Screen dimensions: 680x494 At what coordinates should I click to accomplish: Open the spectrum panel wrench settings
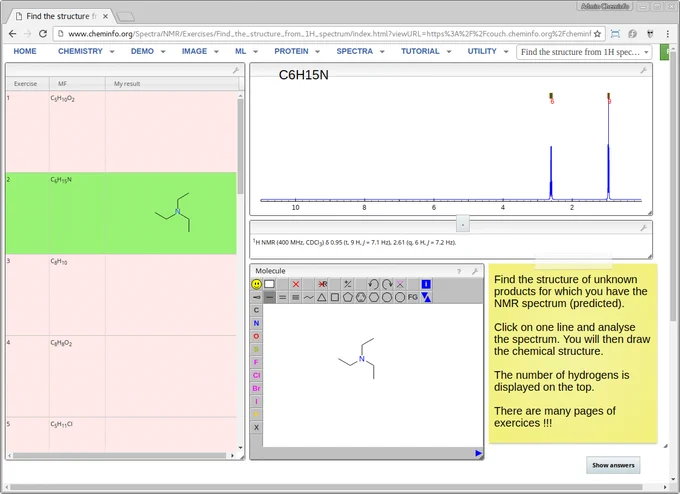pyautogui.click(x=644, y=70)
